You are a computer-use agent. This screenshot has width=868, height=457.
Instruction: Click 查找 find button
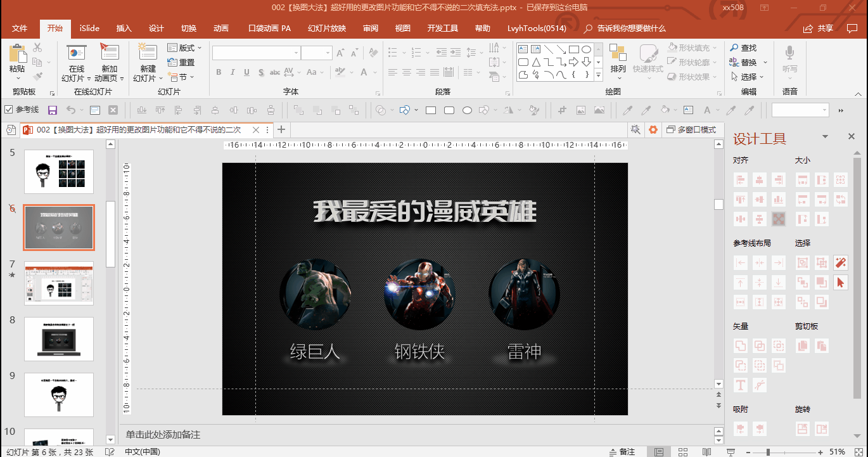pyautogui.click(x=743, y=48)
